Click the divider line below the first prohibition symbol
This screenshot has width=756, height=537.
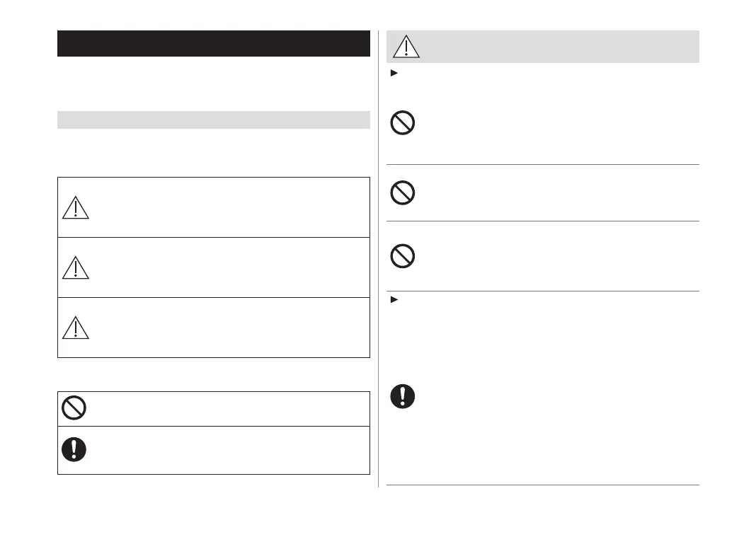[x=543, y=165]
